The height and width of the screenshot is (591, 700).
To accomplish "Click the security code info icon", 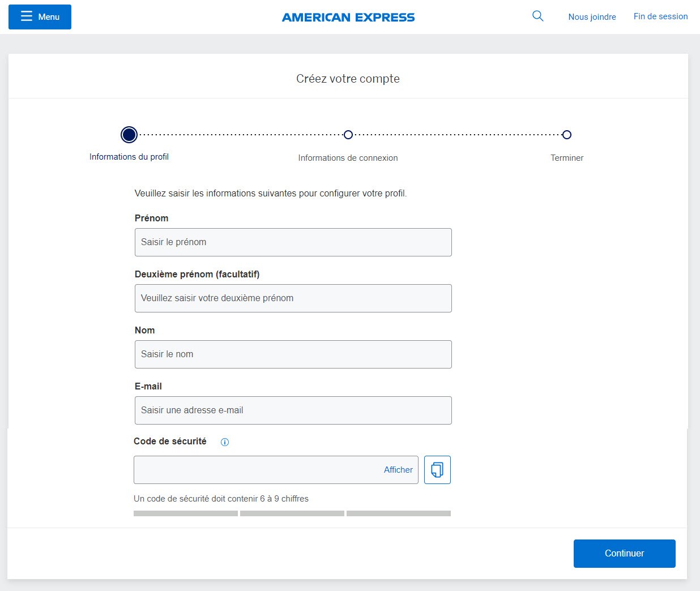I will tap(225, 442).
